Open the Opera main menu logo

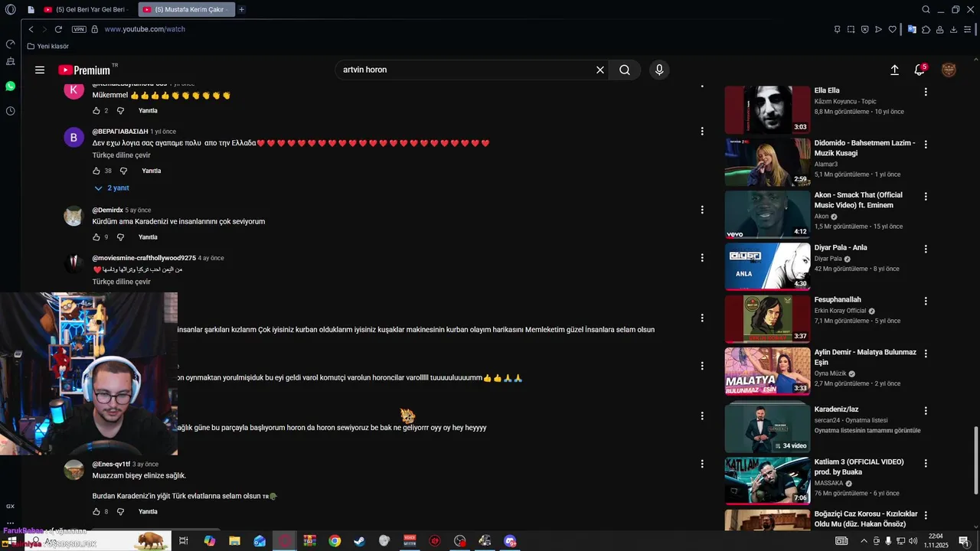point(10,9)
